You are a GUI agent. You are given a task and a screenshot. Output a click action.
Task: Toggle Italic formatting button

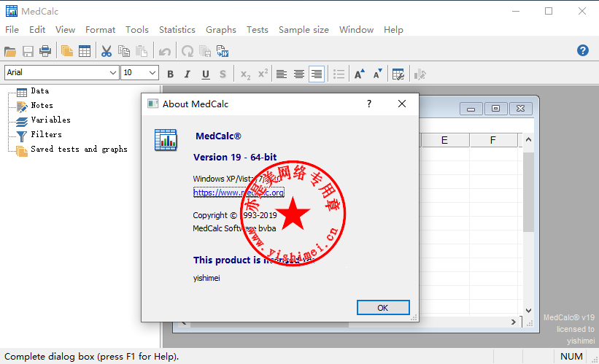click(188, 74)
